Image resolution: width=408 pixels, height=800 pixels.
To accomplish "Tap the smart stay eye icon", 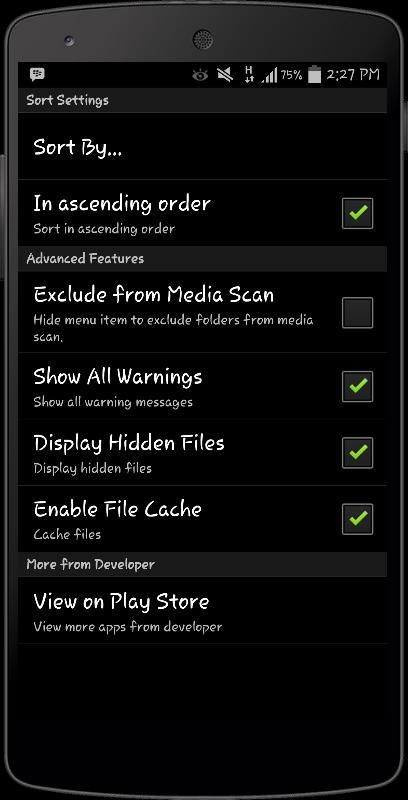I will point(200,76).
